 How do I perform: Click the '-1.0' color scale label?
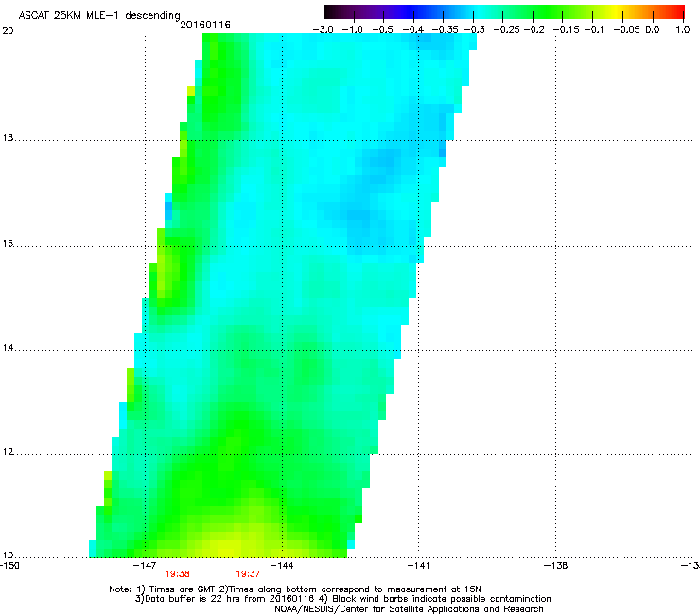click(x=352, y=30)
